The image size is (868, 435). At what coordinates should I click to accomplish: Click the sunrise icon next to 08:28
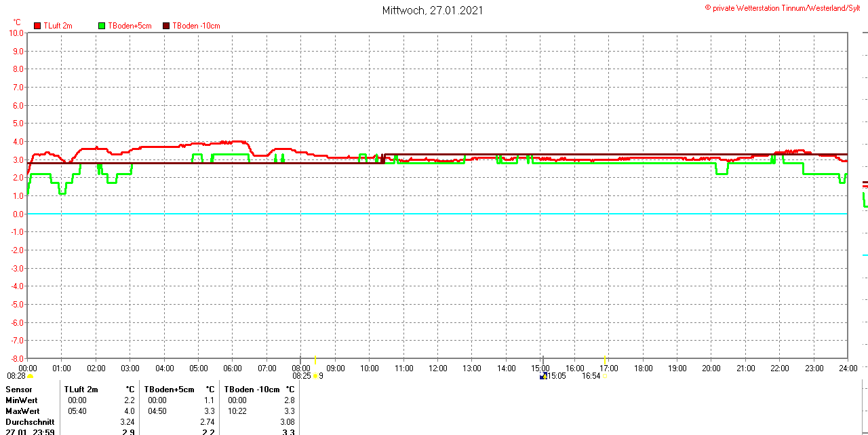coord(30,376)
